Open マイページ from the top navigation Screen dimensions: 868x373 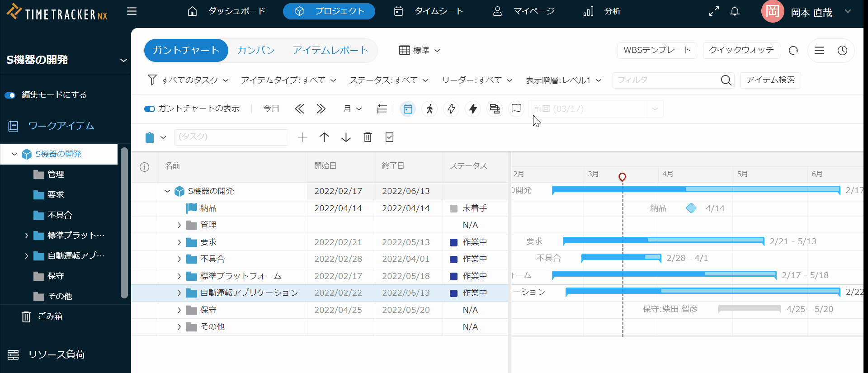coord(524,11)
